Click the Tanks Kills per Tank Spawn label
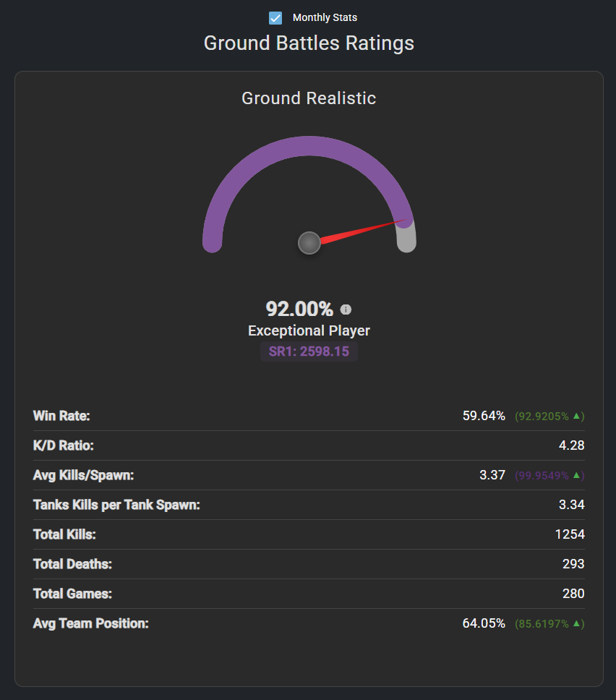 tap(116, 505)
